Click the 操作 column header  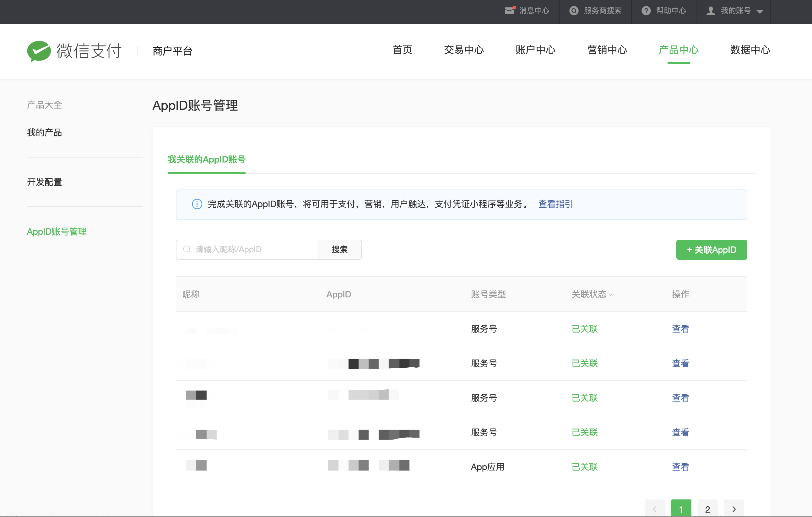pos(680,294)
